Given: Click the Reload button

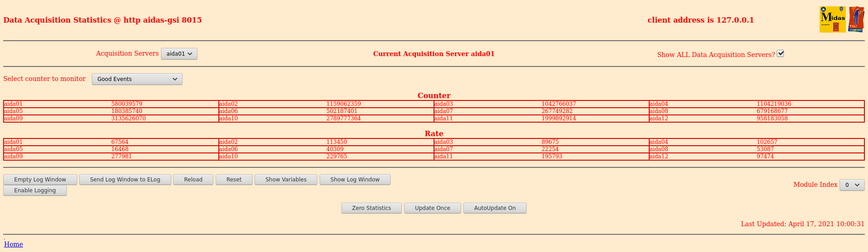Looking at the screenshot, I should pyautogui.click(x=193, y=180).
